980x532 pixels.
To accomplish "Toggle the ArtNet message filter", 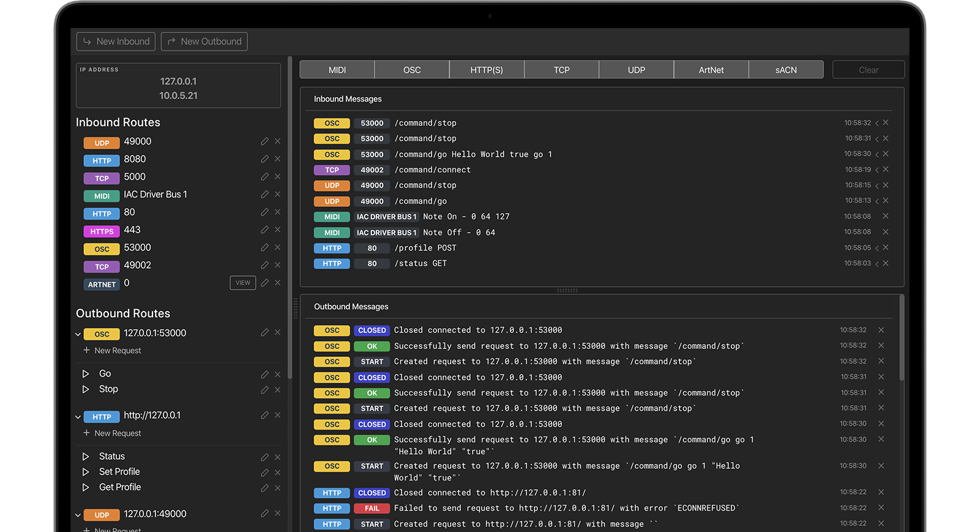I will [711, 70].
